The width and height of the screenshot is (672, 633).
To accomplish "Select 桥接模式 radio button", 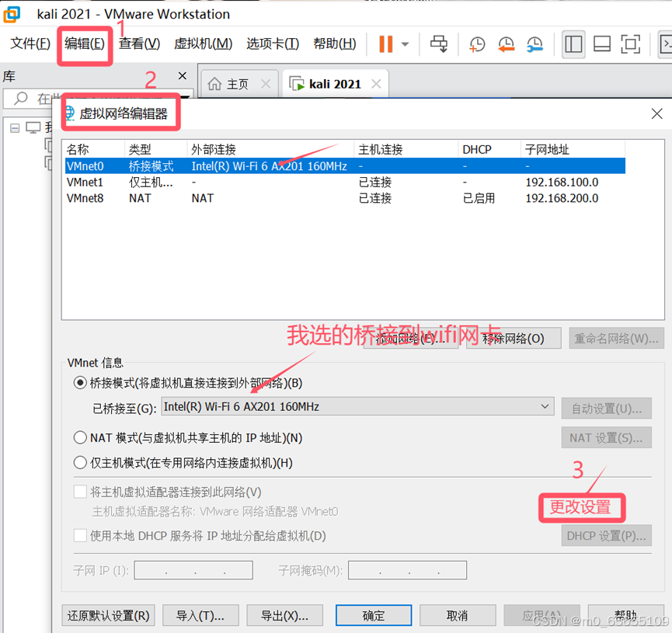I will pos(80,382).
